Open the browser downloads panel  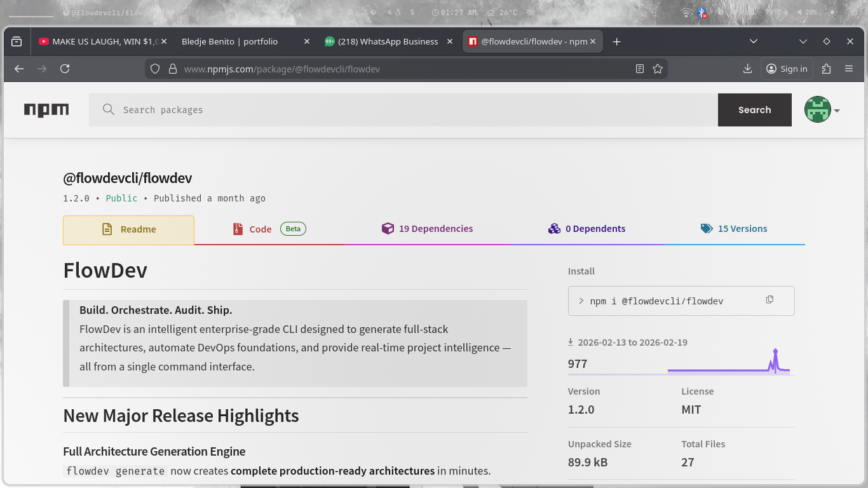click(x=747, y=69)
